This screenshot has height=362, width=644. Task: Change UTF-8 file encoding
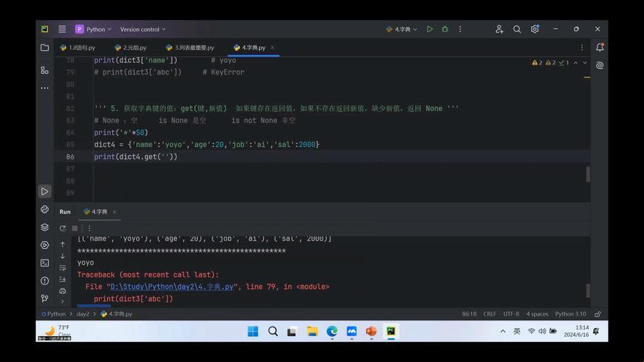[x=511, y=314]
